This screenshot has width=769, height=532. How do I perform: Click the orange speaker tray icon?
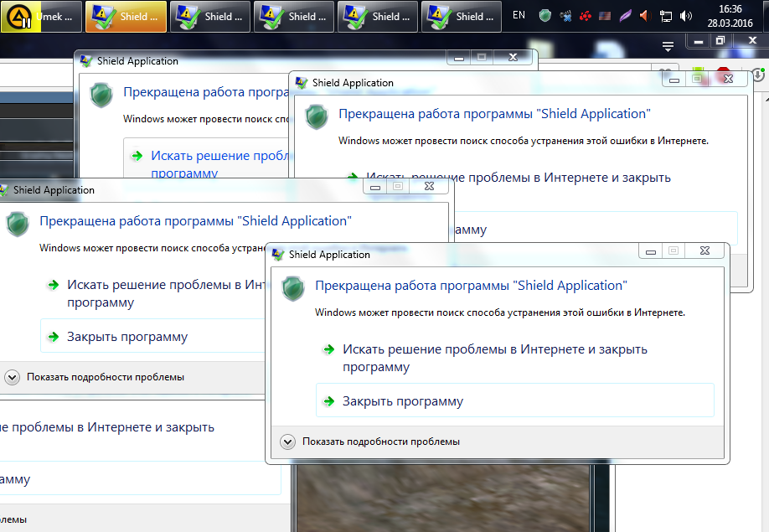tap(644, 16)
